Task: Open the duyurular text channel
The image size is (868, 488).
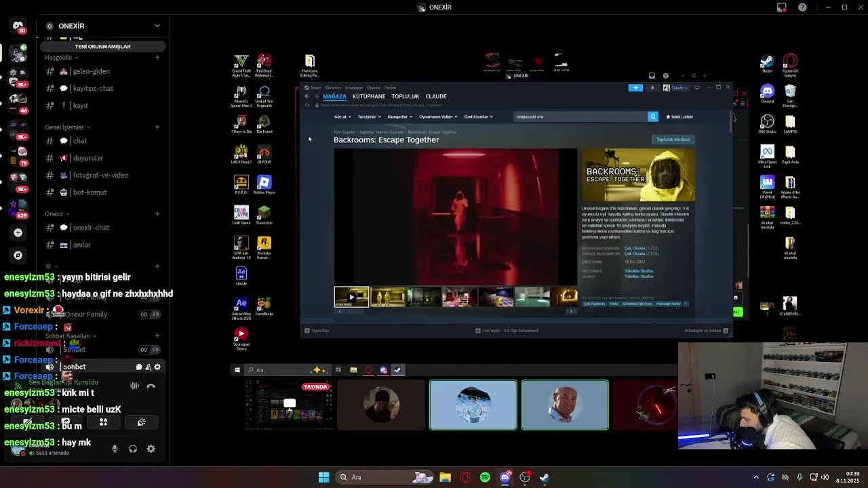Action: coord(88,158)
